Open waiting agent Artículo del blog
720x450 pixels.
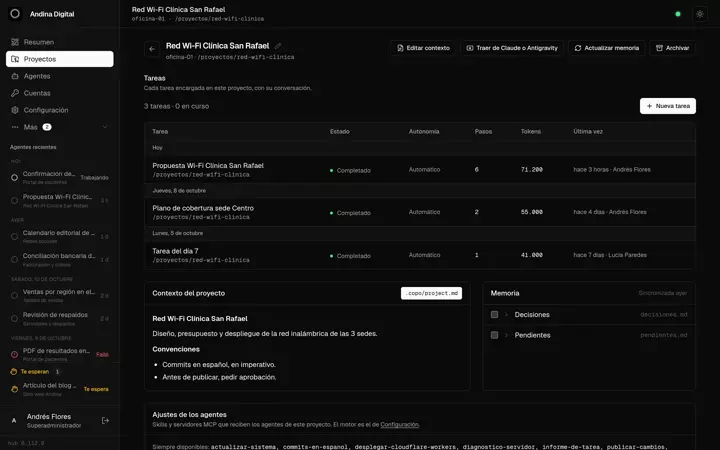pos(60,389)
